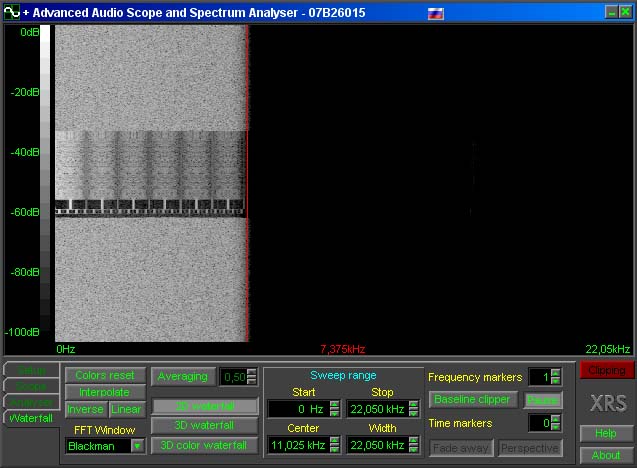This screenshot has width=637, height=468.
Task: Click the Pause button
Action: tap(543, 400)
